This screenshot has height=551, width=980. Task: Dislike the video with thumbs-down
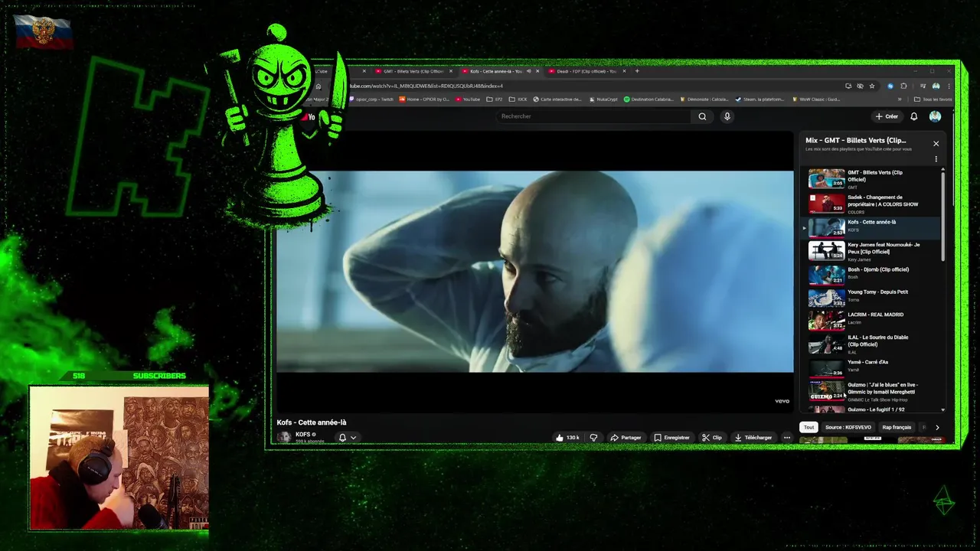(593, 438)
